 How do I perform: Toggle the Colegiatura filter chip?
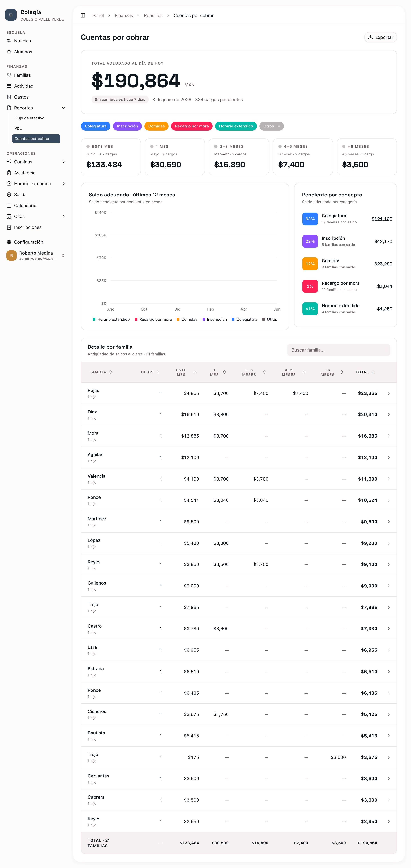point(96,126)
